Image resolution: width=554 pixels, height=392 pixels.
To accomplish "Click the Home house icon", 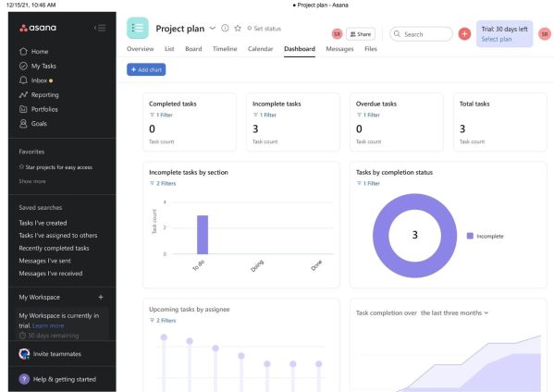I will coord(23,52).
